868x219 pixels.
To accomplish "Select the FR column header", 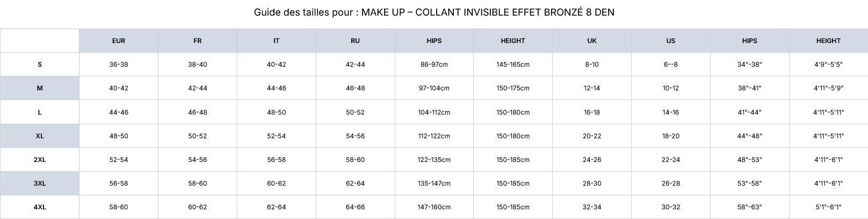I will [x=198, y=41].
